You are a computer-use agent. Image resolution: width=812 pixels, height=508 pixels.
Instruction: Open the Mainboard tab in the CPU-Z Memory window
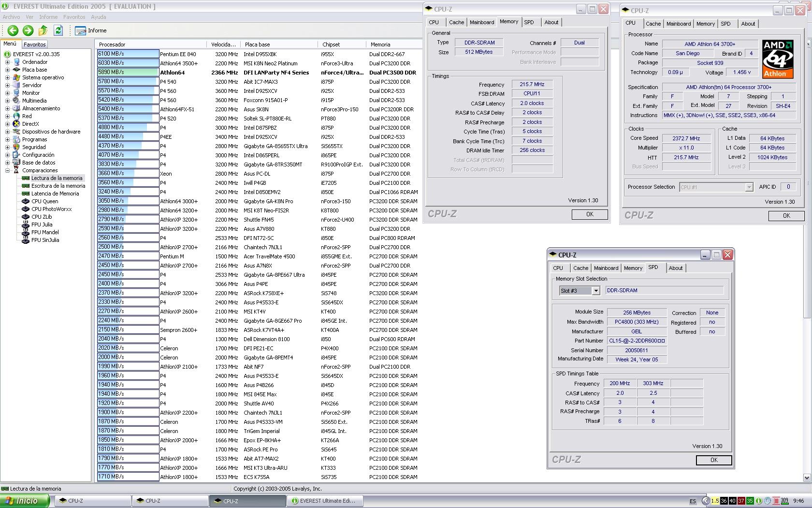coord(481,22)
